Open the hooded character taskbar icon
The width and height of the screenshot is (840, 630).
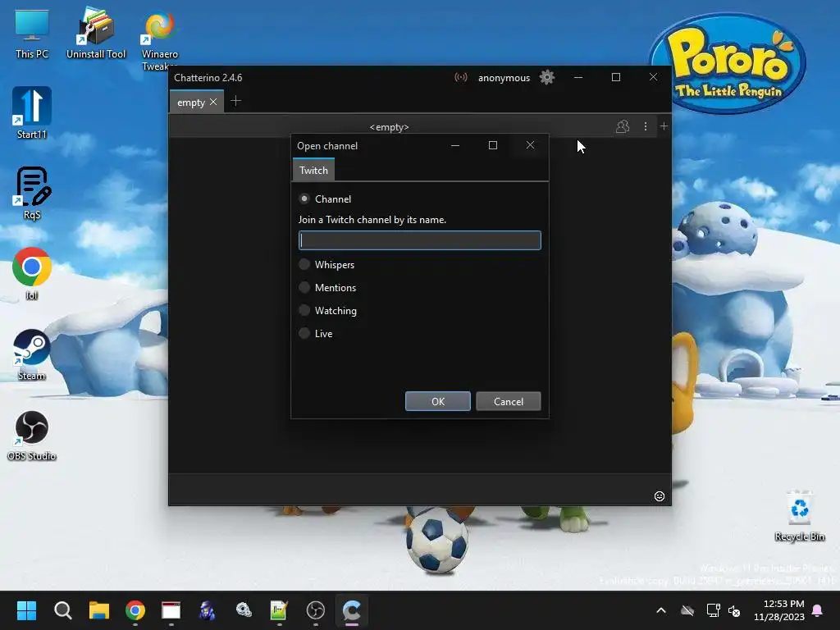208,610
